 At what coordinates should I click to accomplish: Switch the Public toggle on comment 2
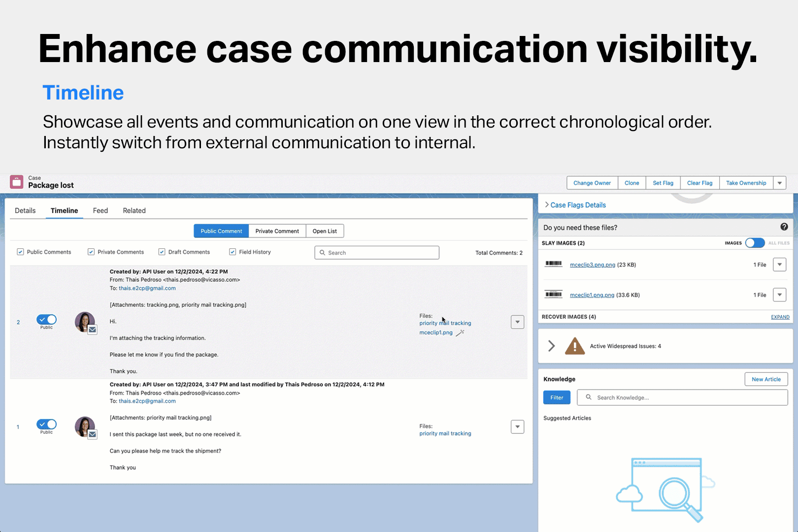tap(46, 319)
